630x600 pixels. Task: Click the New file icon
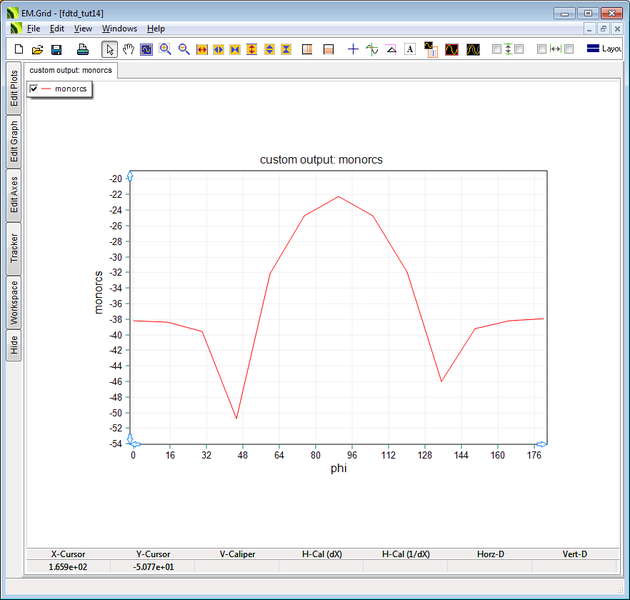pyautogui.click(x=18, y=49)
